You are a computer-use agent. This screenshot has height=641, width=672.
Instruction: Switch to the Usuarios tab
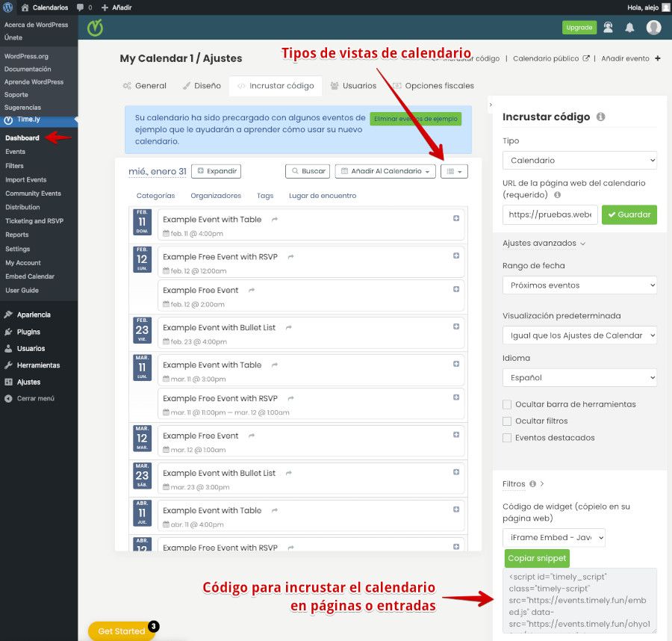[x=354, y=86]
